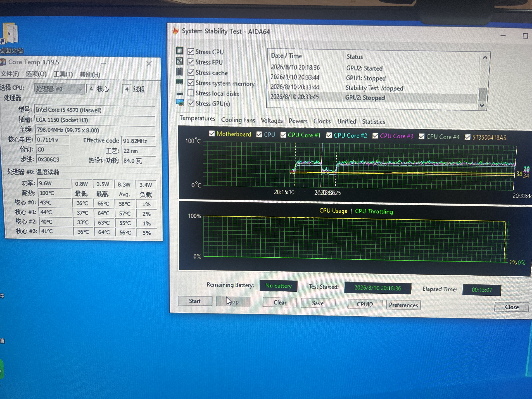Open the Preferences button
This screenshot has height=399, width=532.
[x=403, y=305]
